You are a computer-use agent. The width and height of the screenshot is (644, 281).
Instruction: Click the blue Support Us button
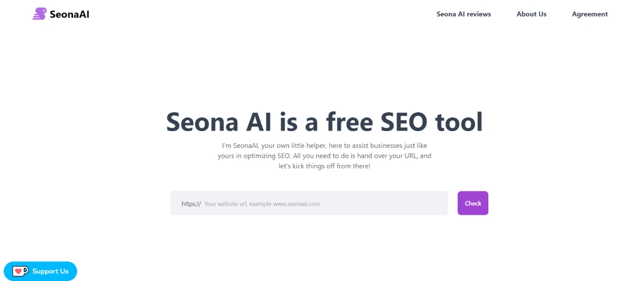40,271
